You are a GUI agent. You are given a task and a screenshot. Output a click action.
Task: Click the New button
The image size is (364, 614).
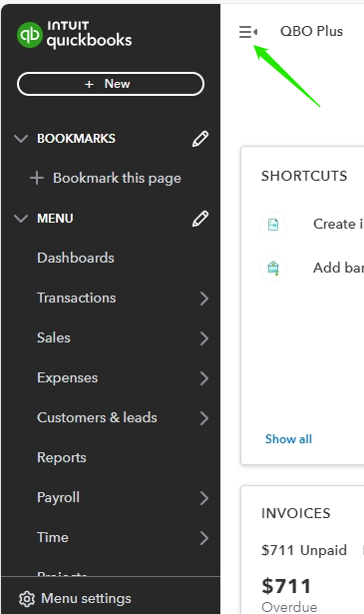111,84
